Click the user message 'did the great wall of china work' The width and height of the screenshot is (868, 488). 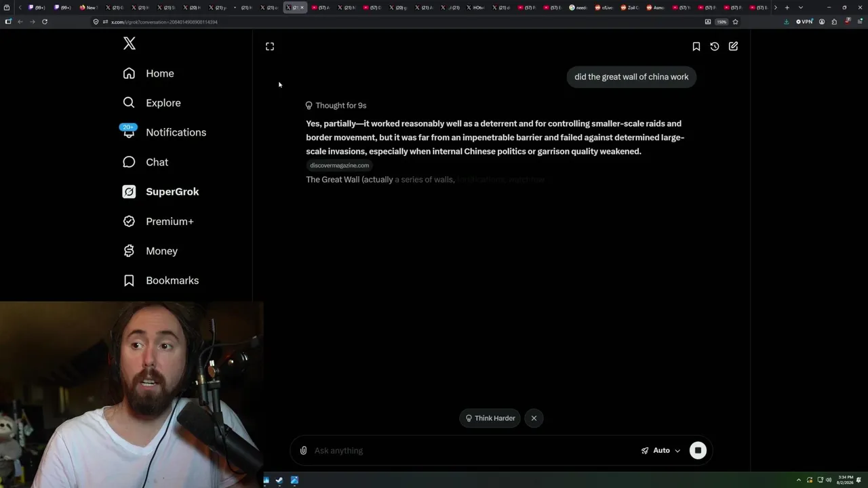(631, 77)
